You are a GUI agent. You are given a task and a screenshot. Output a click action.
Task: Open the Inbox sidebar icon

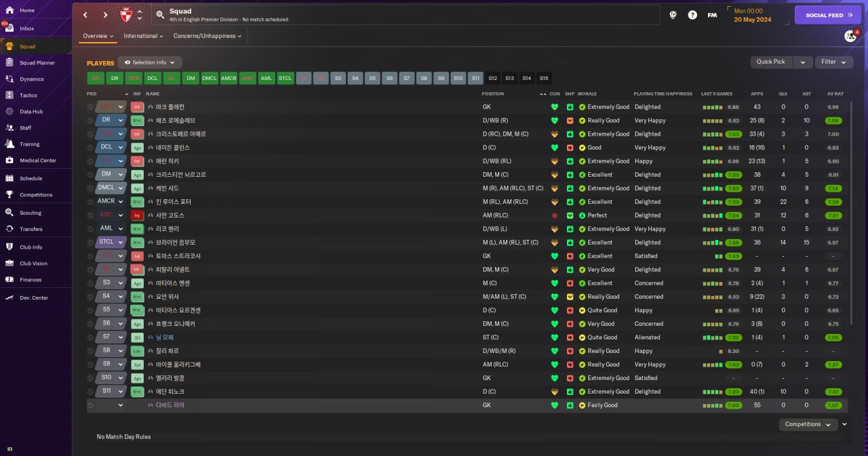point(9,28)
